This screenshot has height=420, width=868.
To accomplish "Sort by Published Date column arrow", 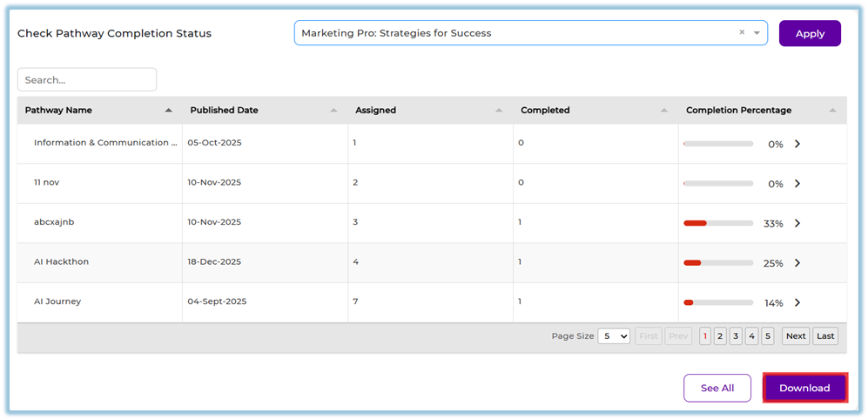I will point(334,111).
